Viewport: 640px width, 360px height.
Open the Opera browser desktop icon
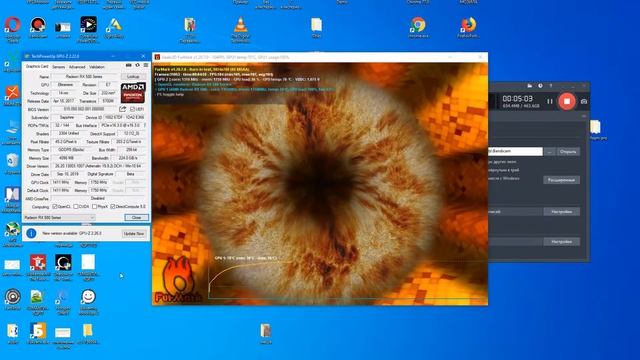(12, 25)
